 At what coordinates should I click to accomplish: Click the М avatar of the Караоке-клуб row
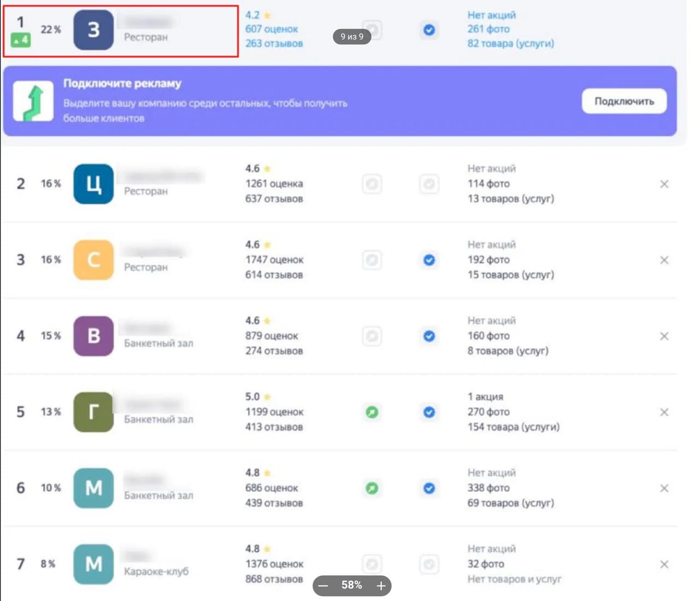point(94,564)
